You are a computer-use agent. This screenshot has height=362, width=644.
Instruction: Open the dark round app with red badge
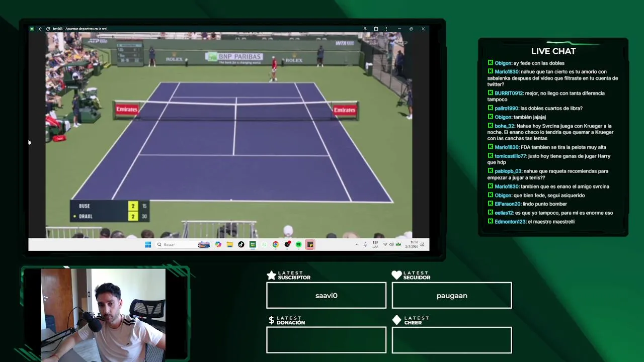tap(287, 244)
